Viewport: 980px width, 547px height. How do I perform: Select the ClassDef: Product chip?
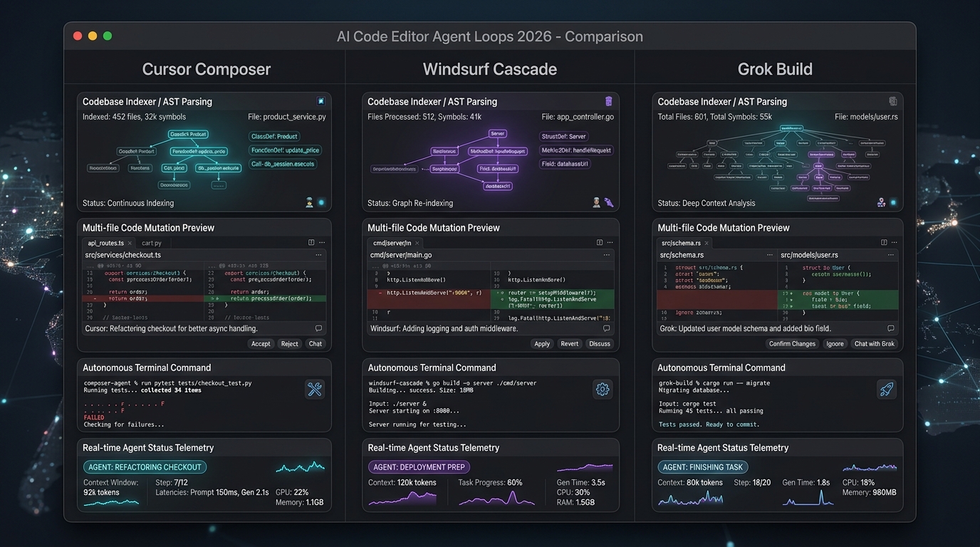275,136
